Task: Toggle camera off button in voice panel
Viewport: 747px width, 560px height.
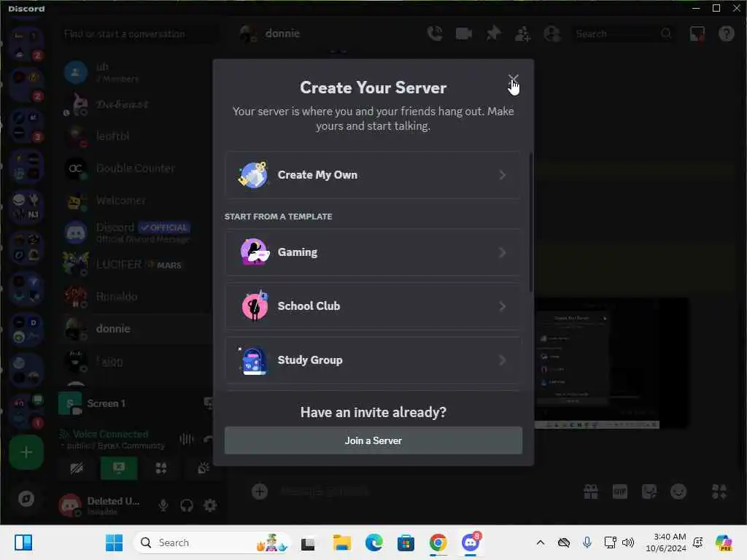Action: [77, 468]
